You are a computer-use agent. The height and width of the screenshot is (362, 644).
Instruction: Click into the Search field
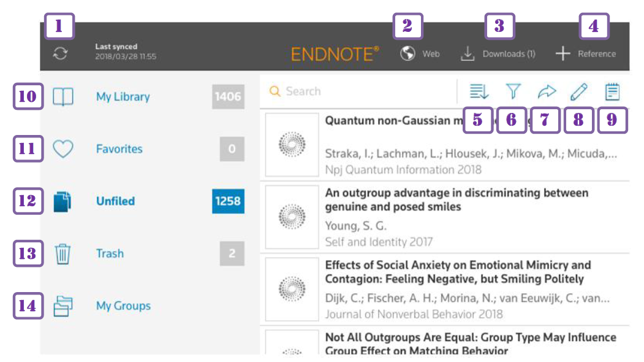362,91
